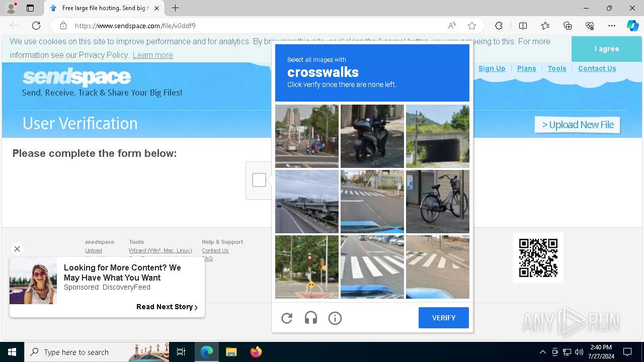Add this page to favorites star
This screenshot has height=362, width=644.
pos(472,26)
